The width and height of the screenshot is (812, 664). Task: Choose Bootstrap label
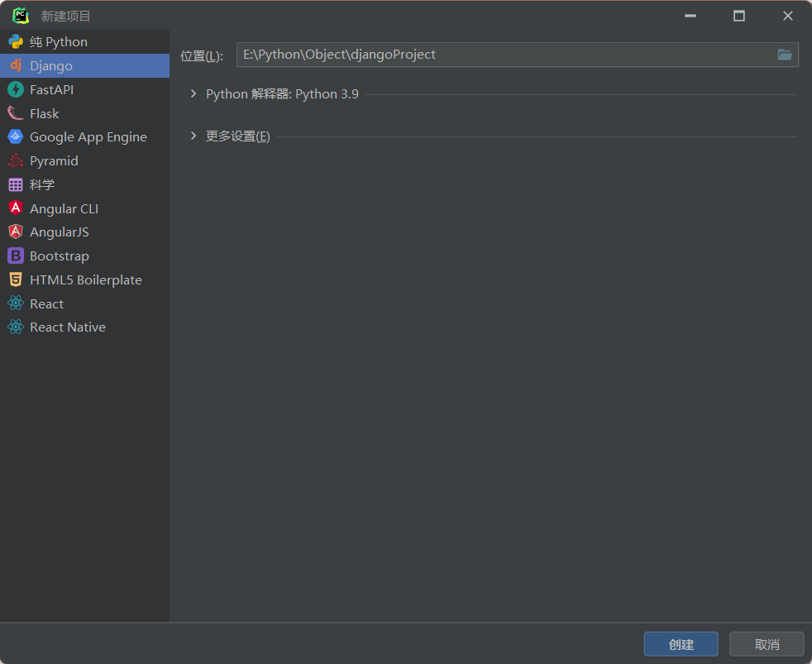point(60,256)
